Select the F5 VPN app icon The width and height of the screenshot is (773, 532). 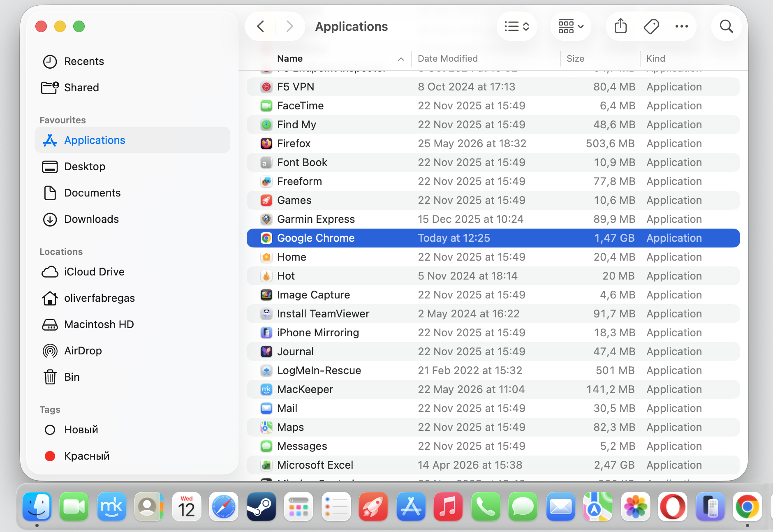click(266, 87)
